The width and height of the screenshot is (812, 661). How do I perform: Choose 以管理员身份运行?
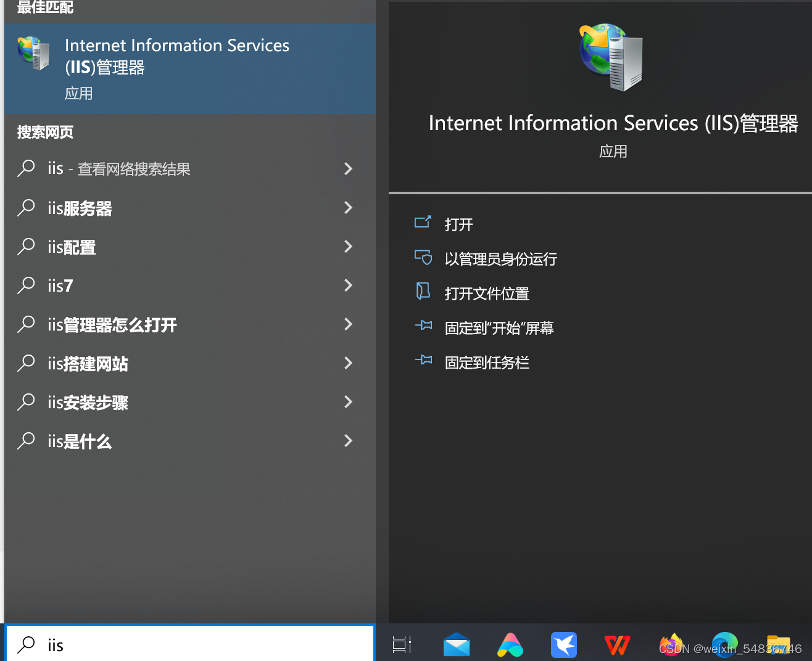[501, 259]
